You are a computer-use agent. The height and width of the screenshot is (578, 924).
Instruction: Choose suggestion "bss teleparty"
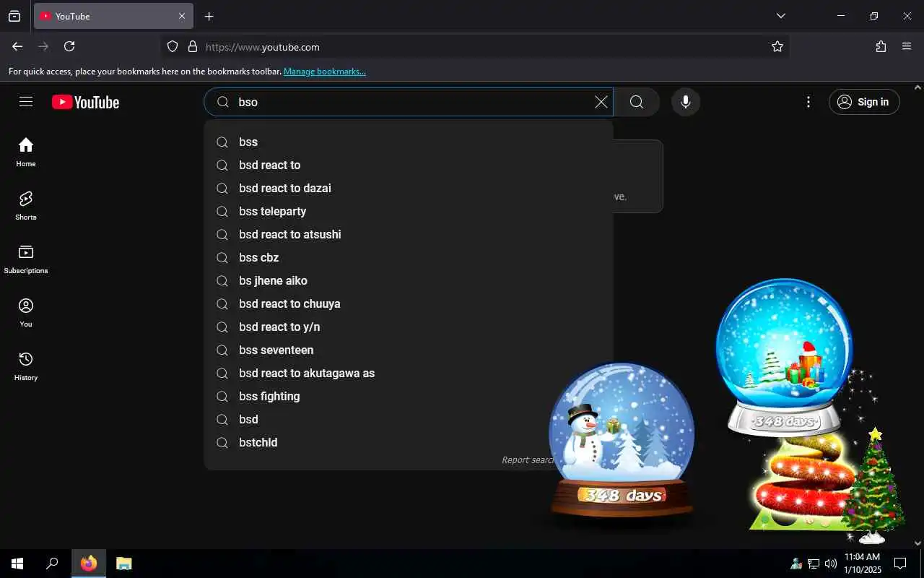tap(409, 212)
